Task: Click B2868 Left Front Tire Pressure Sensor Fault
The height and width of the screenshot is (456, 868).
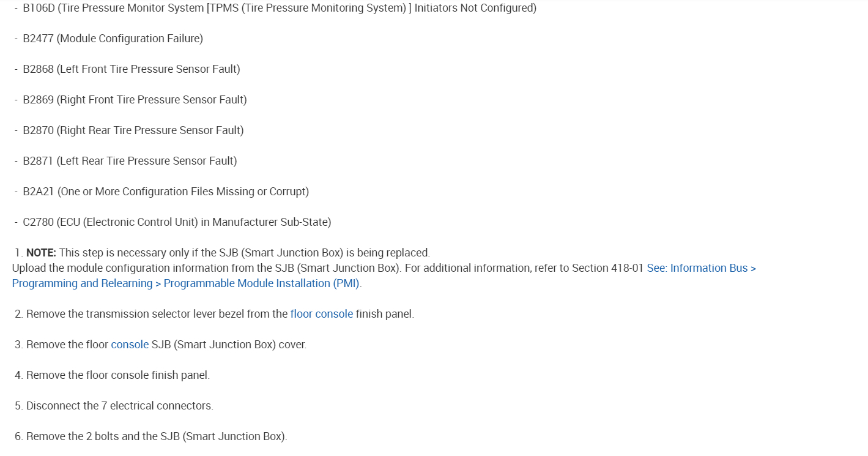Action: click(131, 69)
